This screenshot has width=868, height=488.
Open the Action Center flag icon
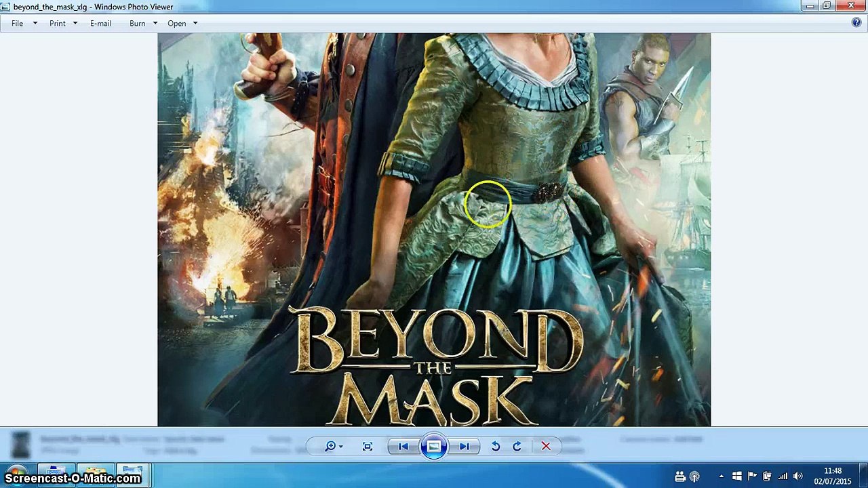click(x=752, y=476)
